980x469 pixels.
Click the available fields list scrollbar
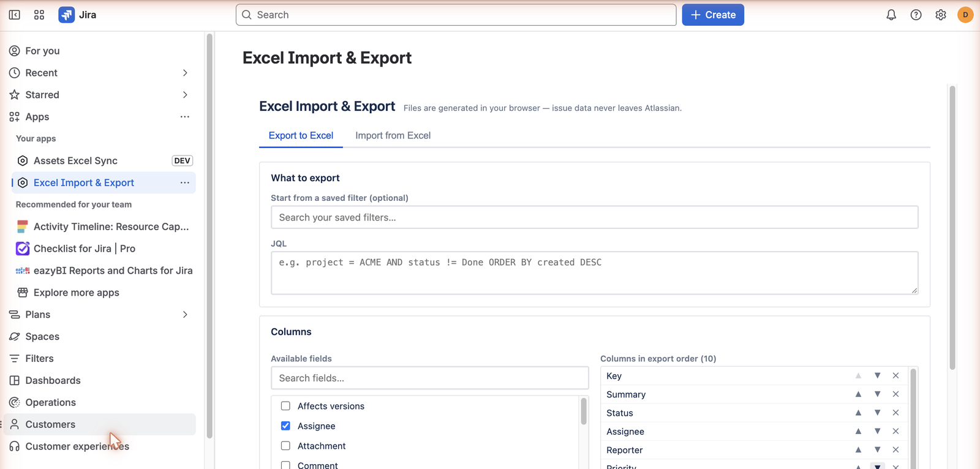pyautogui.click(x=584, y=411)
